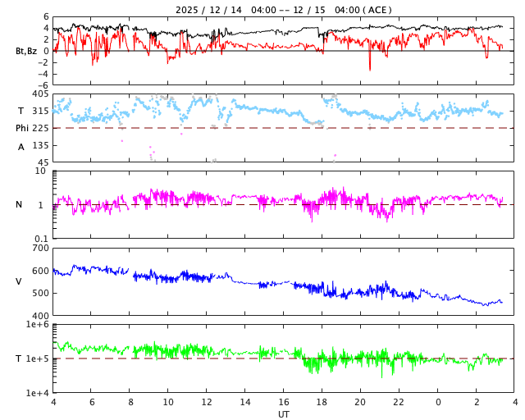Select the 1e+6 temperature tick label
The height and width of the screenshot is (420, 525).
point(37,325)
